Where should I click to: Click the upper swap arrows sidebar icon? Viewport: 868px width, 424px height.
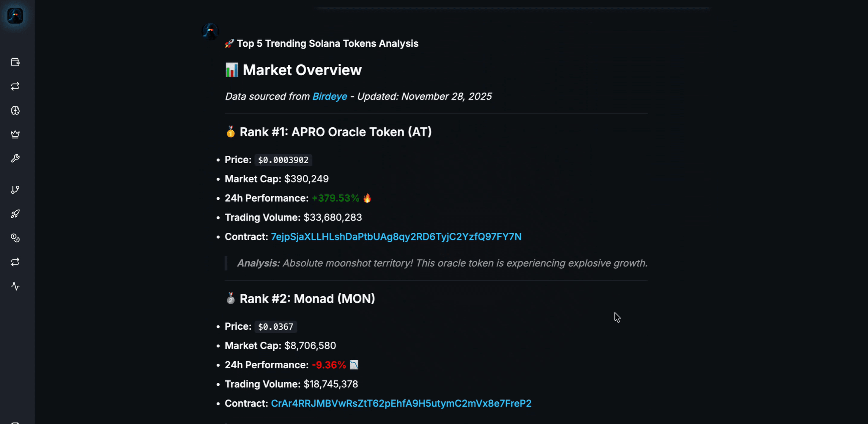(15, 86)
